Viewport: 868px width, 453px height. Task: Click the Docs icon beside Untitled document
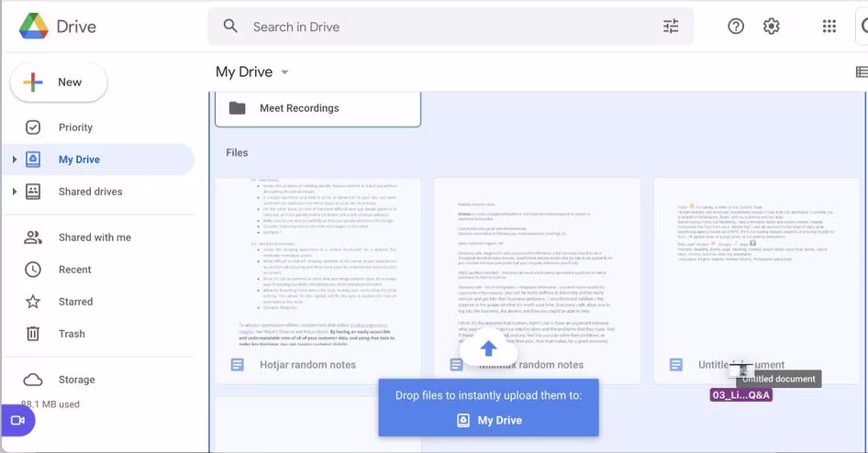[676, 364]
